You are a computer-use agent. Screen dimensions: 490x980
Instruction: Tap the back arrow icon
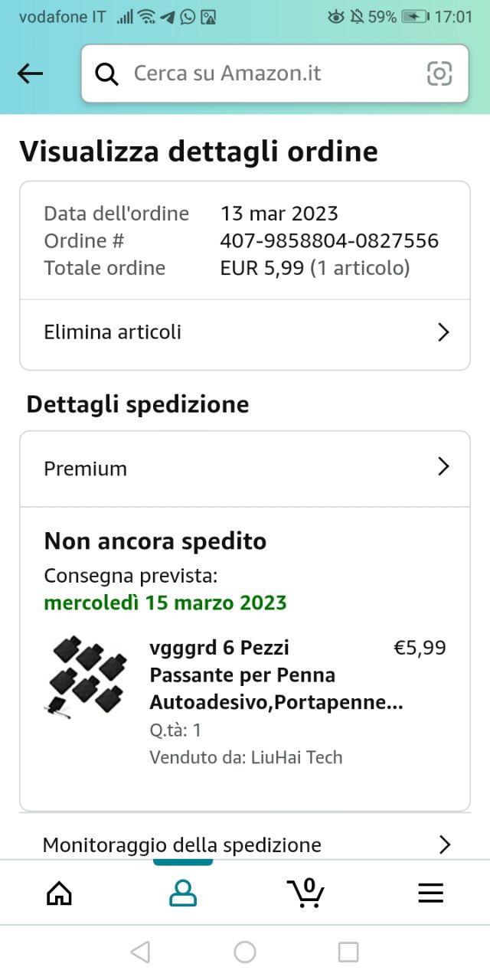31,73
